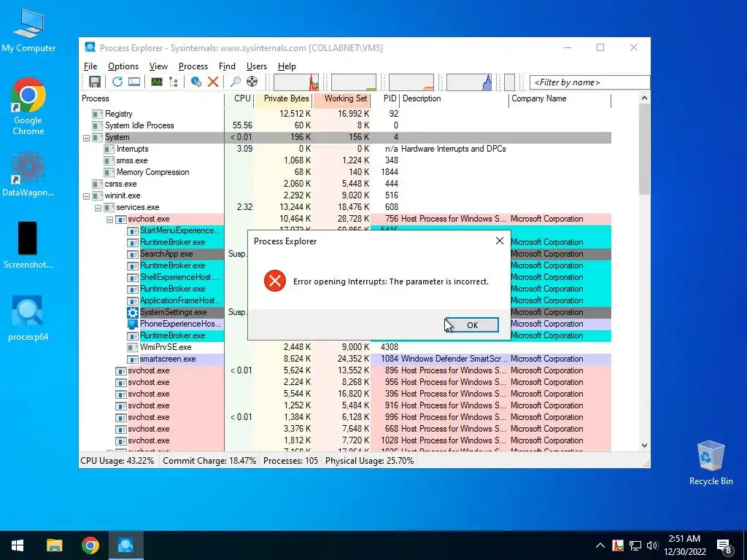This screenshot has height=560, width=747.
Task: Collapse the services.exe tree node
Action: click(98, 208)
